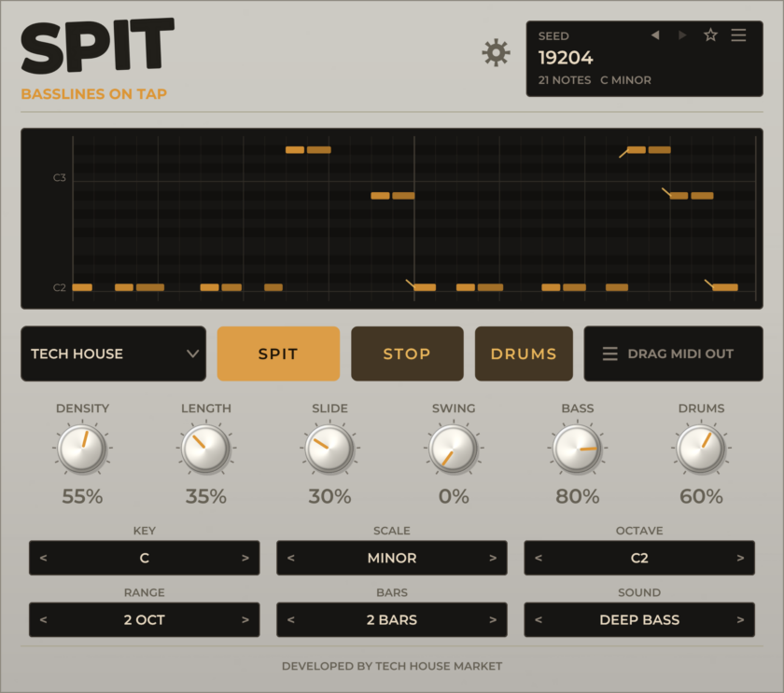Click the Swing knob
The image size is (784, 693).
pos(454,449)
